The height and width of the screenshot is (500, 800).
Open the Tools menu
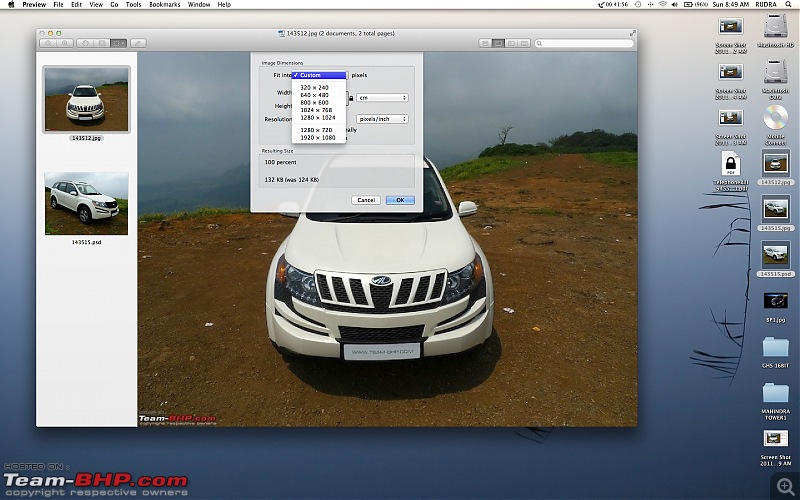coord(133,4)
